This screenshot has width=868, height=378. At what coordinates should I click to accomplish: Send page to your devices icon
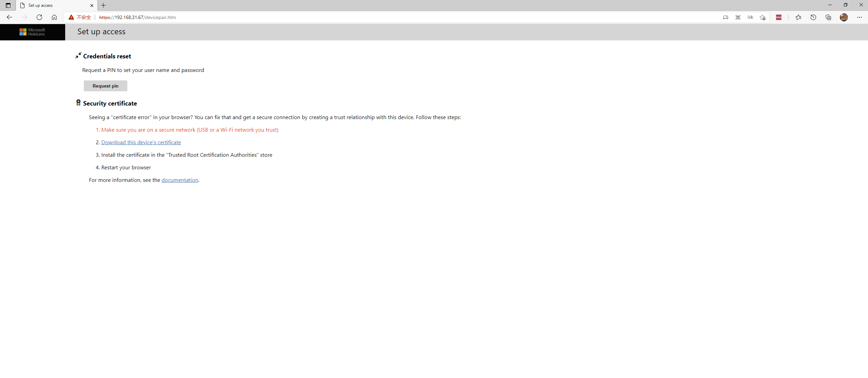pos(725,17)
